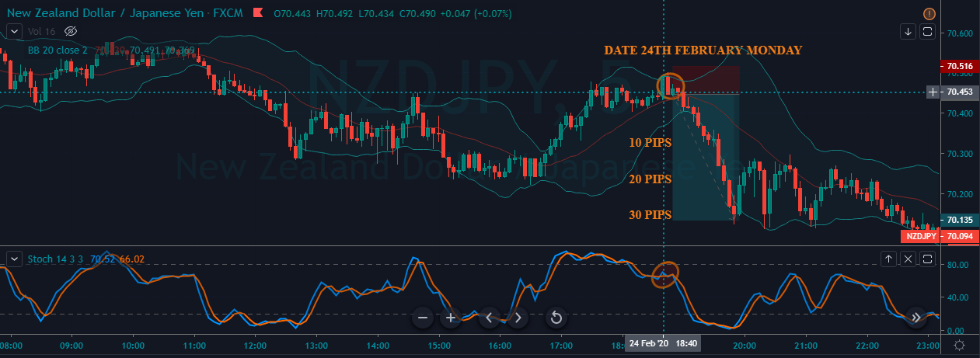Collapse the main chart indicator legend
This screenshot has height=358, width=980.
tap(13, 31)
